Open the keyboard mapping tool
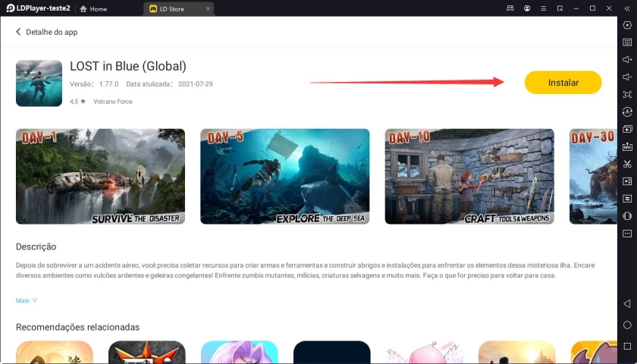This screenshot has height=364, width=637. coord(627,42)
